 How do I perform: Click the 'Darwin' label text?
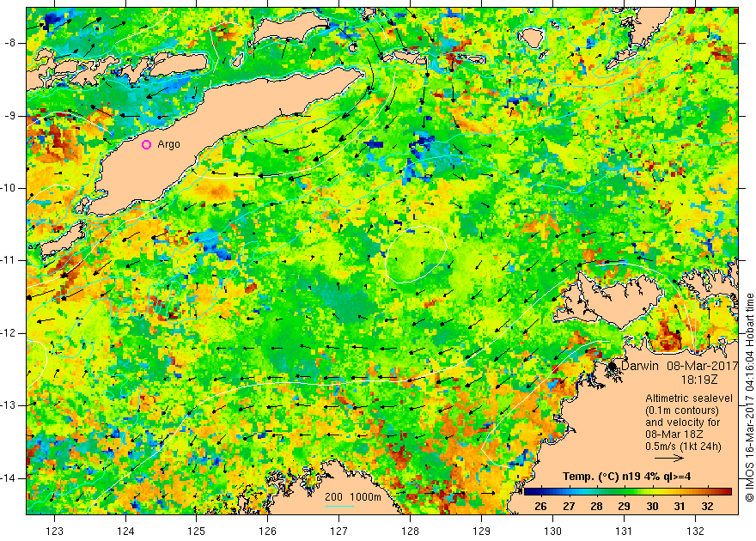640,366
